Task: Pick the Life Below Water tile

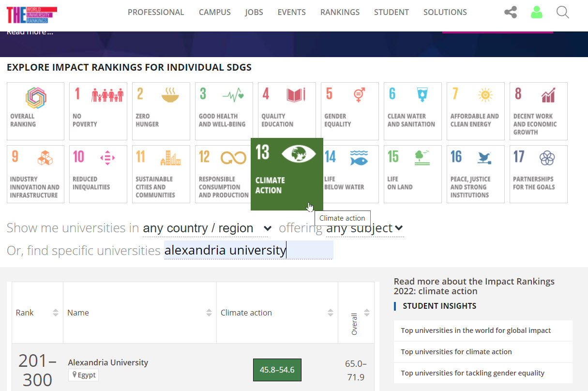Action: click(x=350, y=174)
